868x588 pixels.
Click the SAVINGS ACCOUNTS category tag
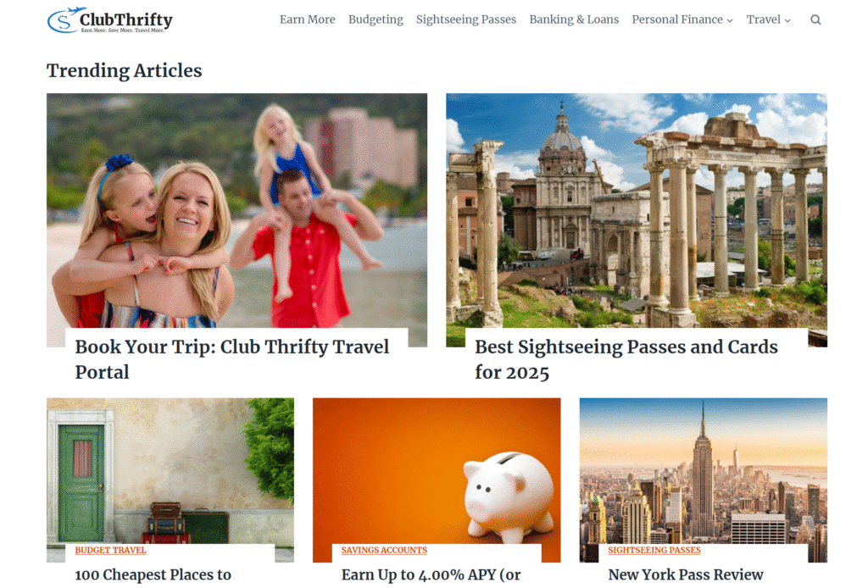(x=384, y=550)
